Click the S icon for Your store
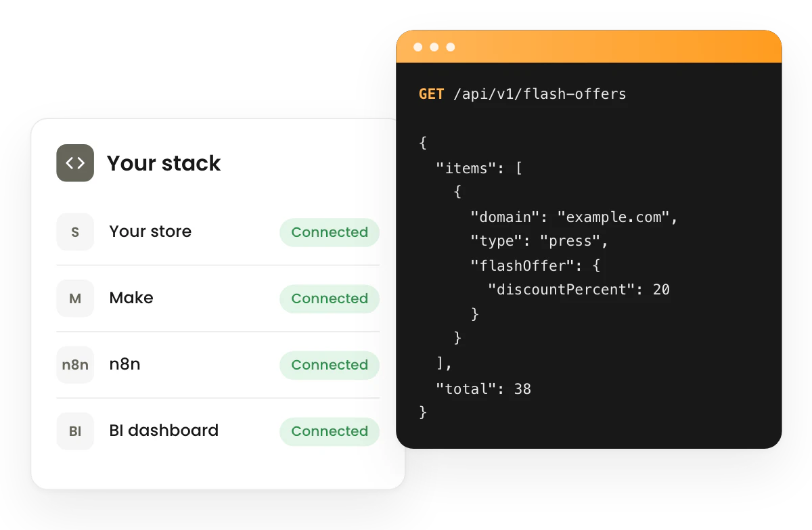This screenshot has height=530, width=812. (75, 232)
